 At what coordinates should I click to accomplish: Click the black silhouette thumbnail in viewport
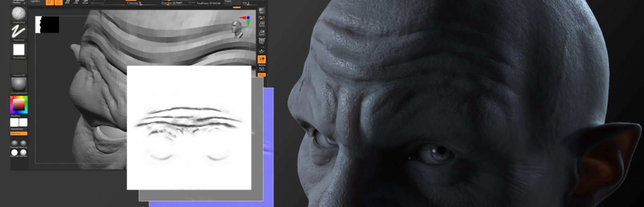47,25
